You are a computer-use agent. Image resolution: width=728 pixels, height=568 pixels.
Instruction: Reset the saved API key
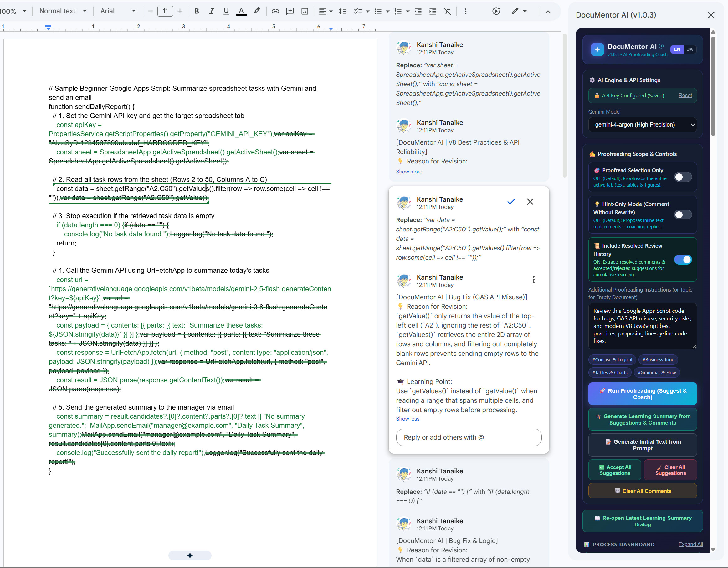(x=685, y=96)
